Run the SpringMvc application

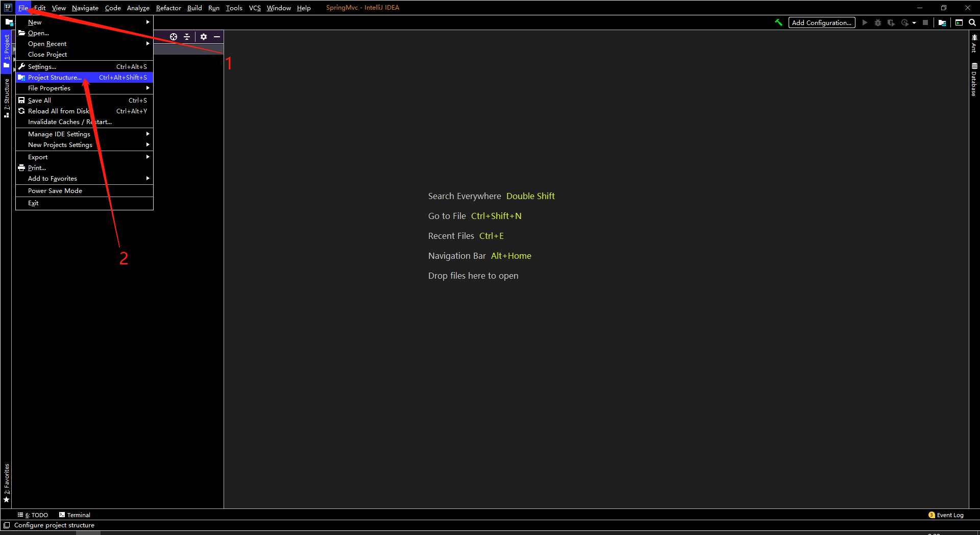click(x=865, y=22)
